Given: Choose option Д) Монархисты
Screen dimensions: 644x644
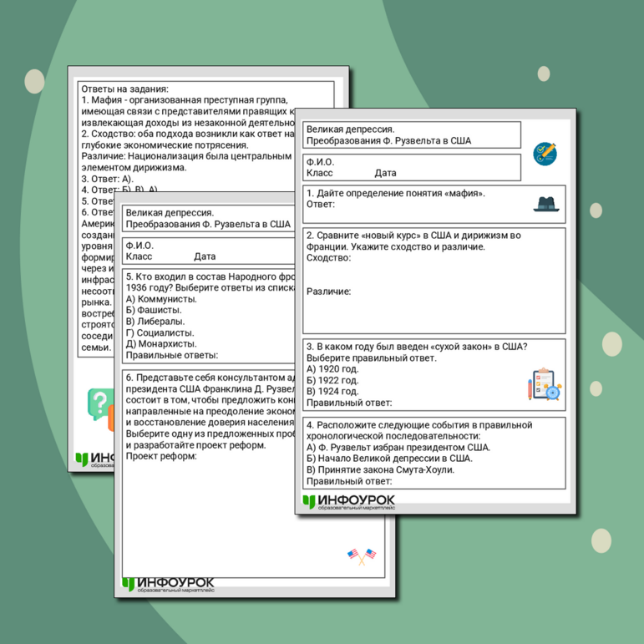Looking at the screenshot, I should coord(161,343).
